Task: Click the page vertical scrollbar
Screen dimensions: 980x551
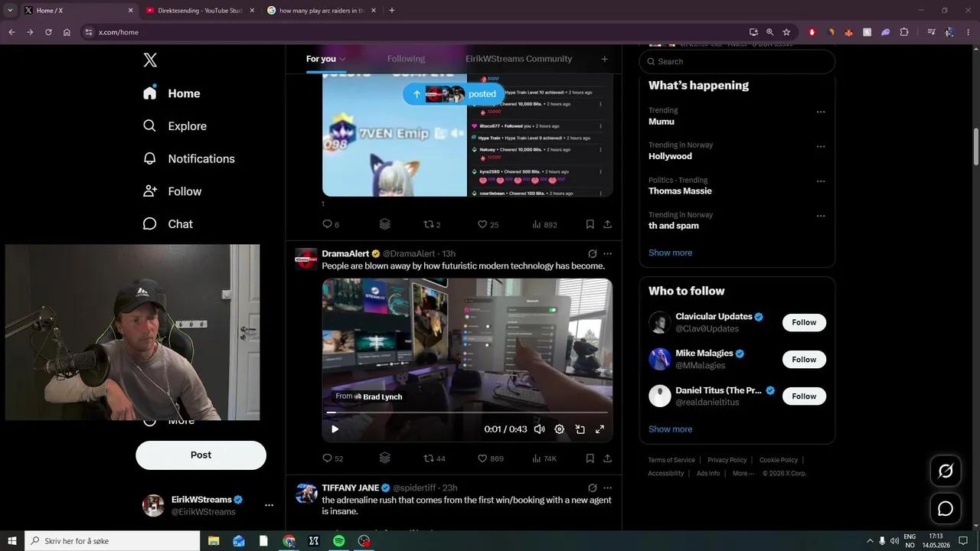Action: [975, 145]
